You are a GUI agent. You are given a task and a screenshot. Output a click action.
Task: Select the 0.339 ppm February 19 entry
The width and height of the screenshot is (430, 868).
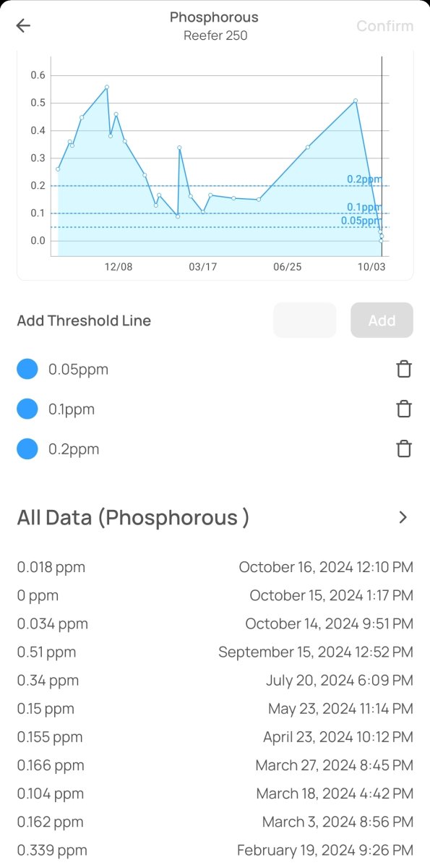pyautogui.click(x=215, y=851)
